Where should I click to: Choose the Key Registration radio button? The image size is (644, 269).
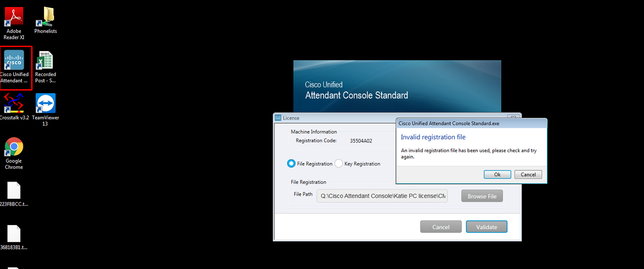(x=338, y=164)
